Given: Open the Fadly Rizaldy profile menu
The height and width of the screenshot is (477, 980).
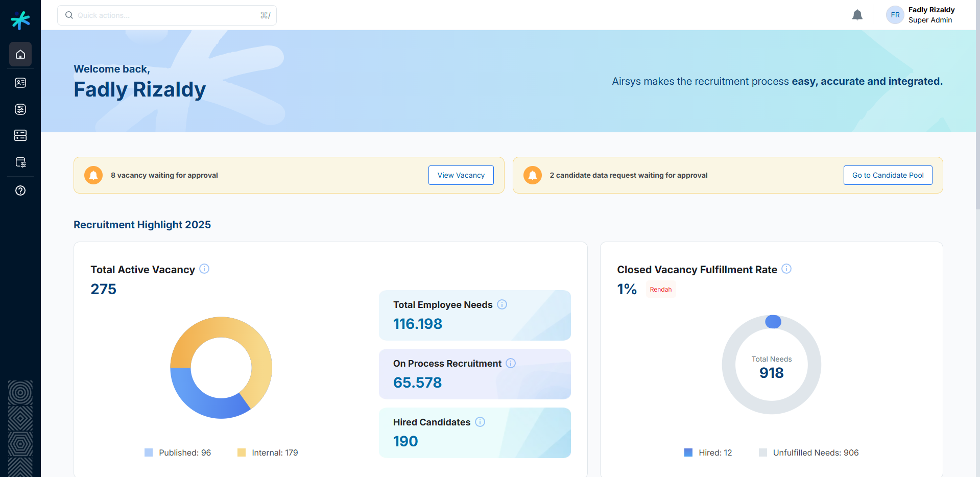Looking at the screenshot, I should pos(920,15).
